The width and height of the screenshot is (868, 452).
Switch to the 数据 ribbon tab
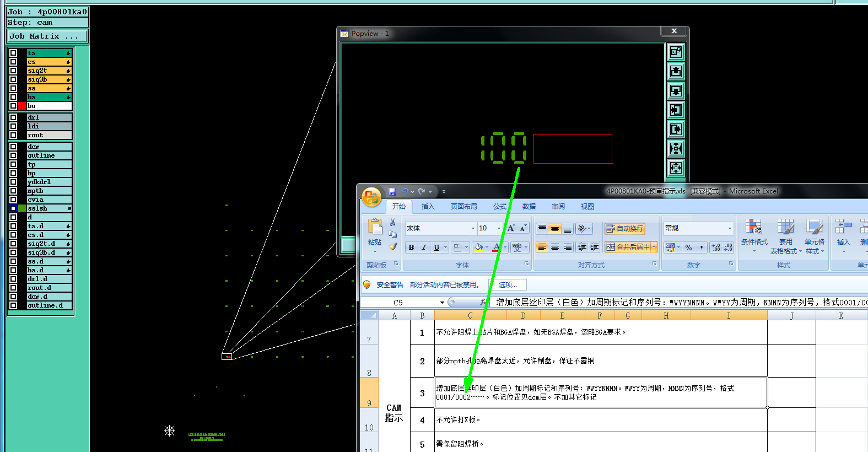pos(529,207)
